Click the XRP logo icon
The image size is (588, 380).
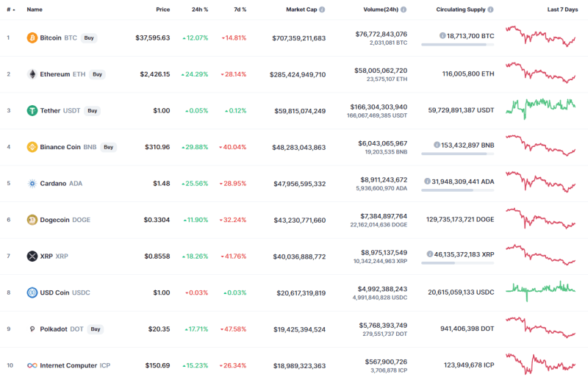(32, 257)
